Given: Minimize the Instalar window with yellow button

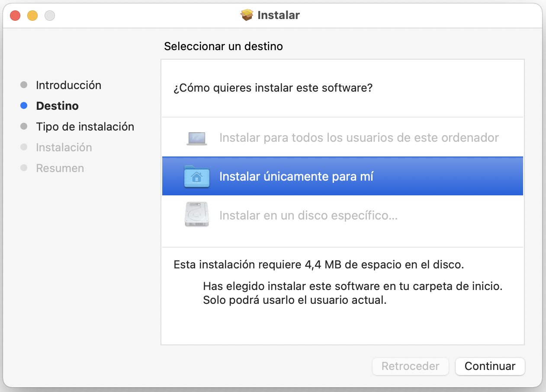Looking at the screenshot, I should tap(32, 16).
